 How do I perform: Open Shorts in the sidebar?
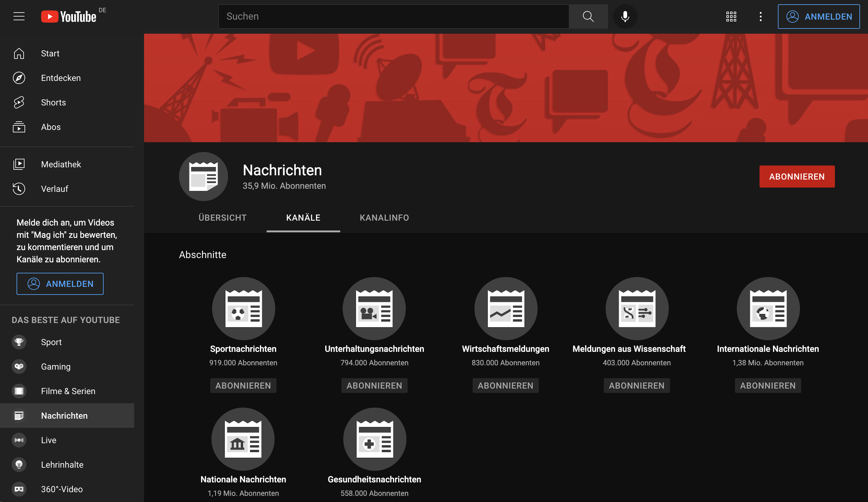tap(53, 102)
